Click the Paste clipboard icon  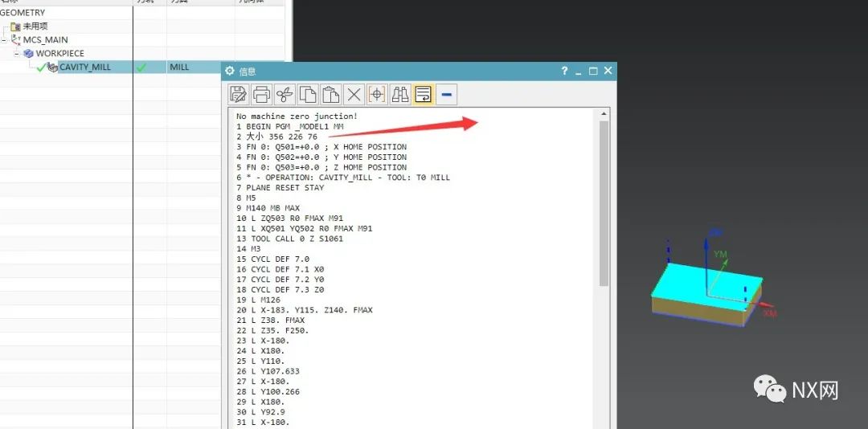coord(330,95)
